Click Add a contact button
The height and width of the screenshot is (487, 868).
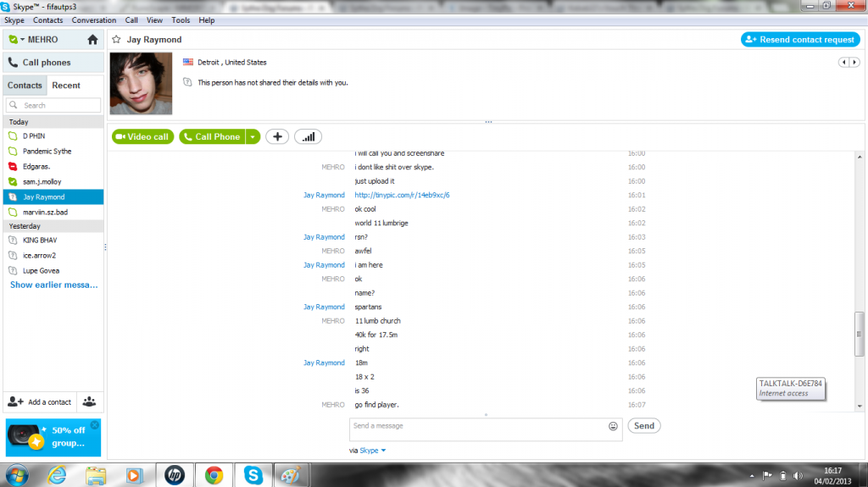[39, 401]
